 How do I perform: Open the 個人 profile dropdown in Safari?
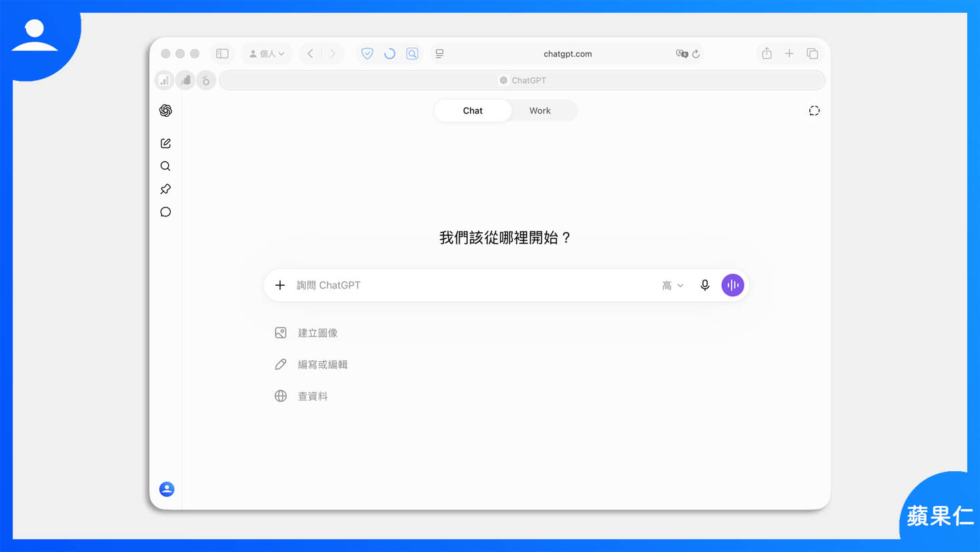tap(267, 53)
